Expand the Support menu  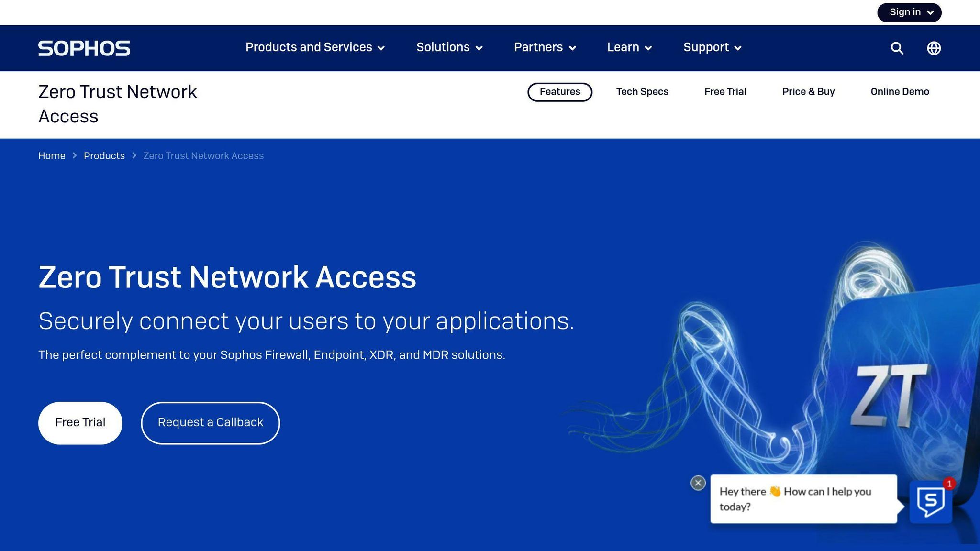pos(712,47)
